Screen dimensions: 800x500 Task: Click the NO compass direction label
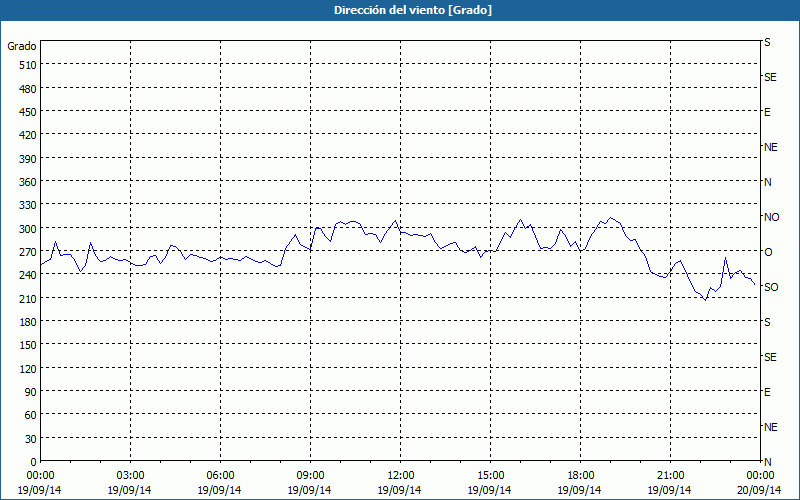(x=771, y=217)
